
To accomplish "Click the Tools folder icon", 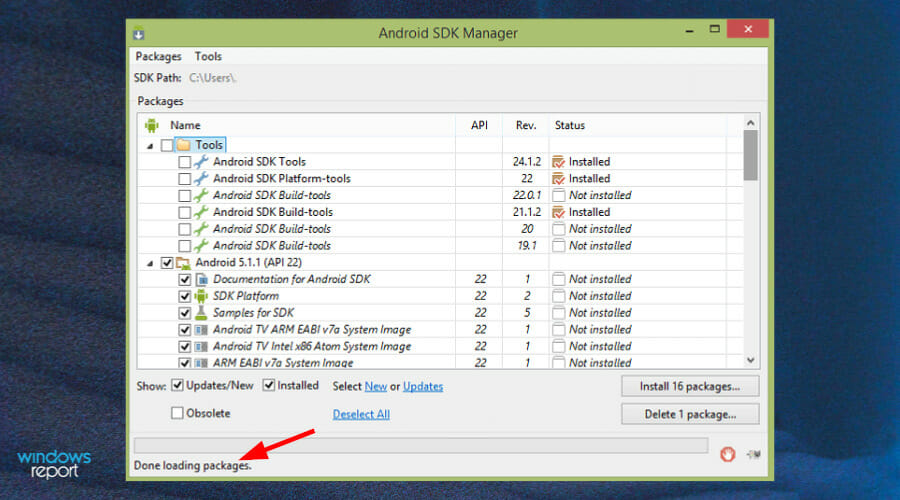I will click(x=184, y=145).
